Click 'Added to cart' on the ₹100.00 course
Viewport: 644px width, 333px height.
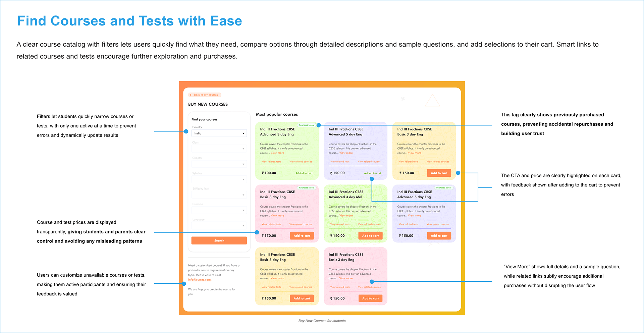[x=304, y=173]
